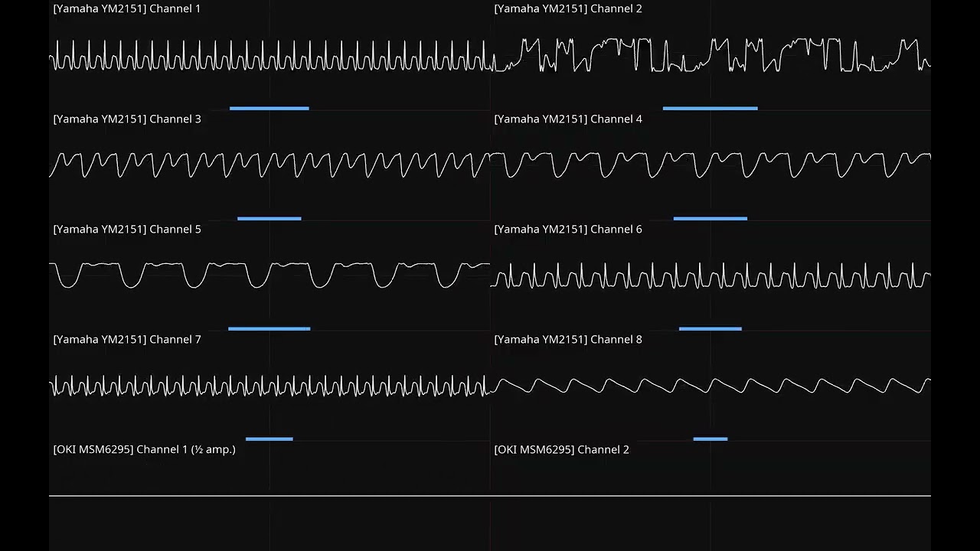Click the blue bar under Channel 6 waveform
The width and height of the screenshot is (980, 551).
[x=710, y=329]
